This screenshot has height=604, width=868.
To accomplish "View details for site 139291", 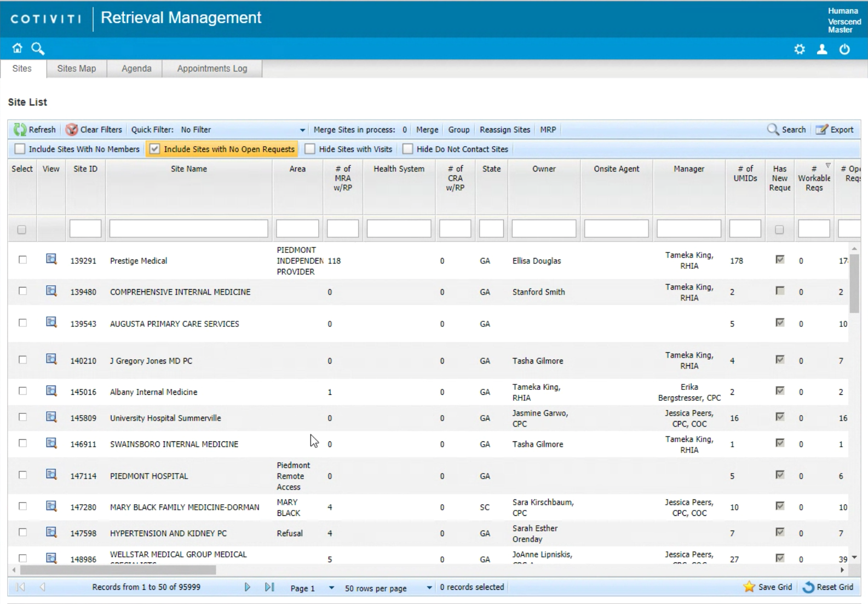I will (x=51, y=259).
